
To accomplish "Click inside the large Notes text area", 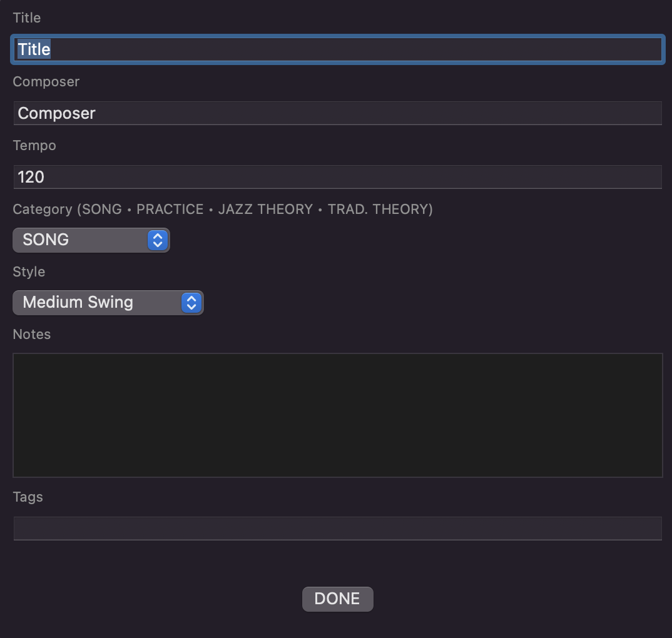I will [x=337, y=415].
